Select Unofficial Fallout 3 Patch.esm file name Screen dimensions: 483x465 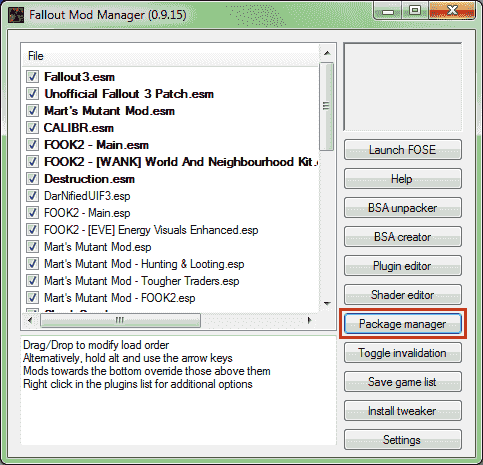pos(129,94)
